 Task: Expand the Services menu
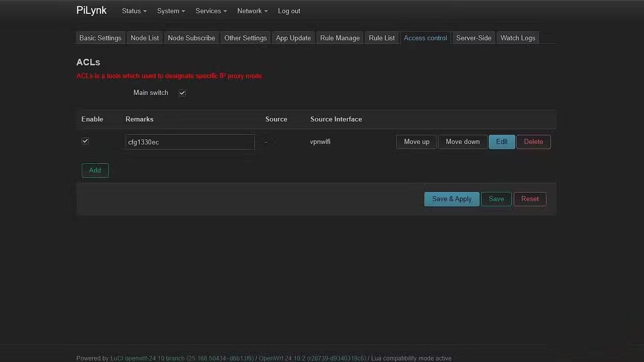[x=210, y=11]
